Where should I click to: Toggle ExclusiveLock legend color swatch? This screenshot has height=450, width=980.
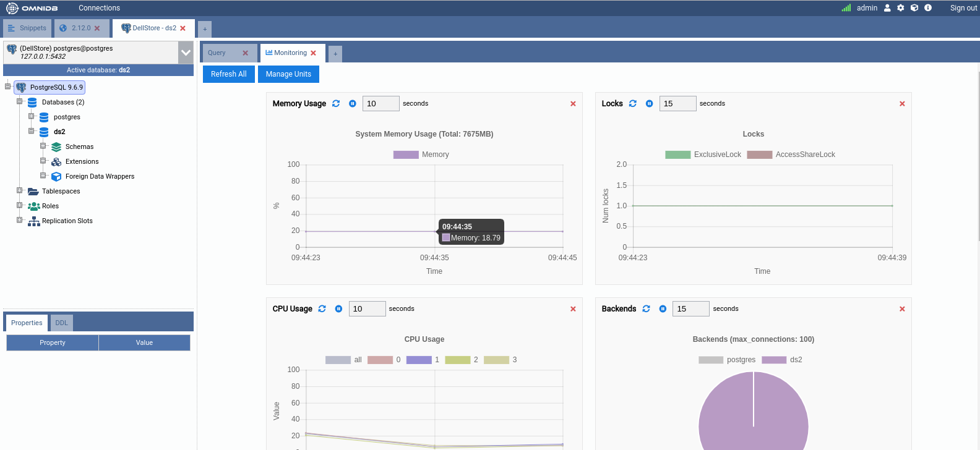(x=677, y=155)
